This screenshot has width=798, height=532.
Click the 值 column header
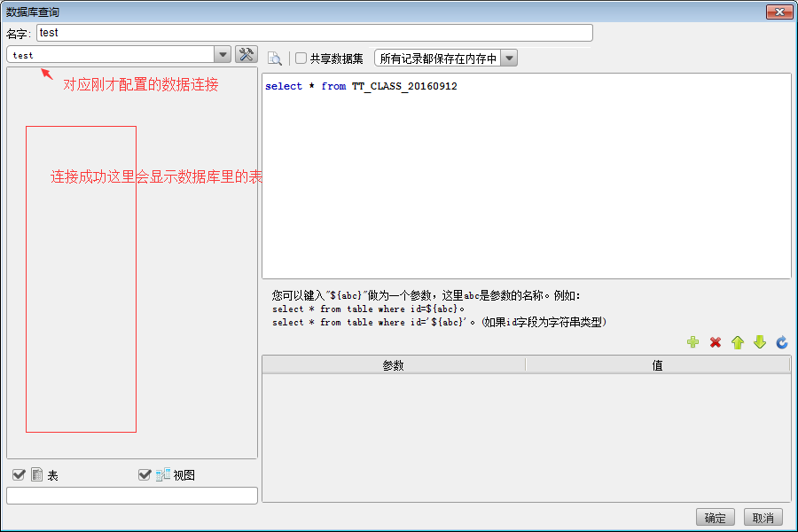(x=657, y=365)
